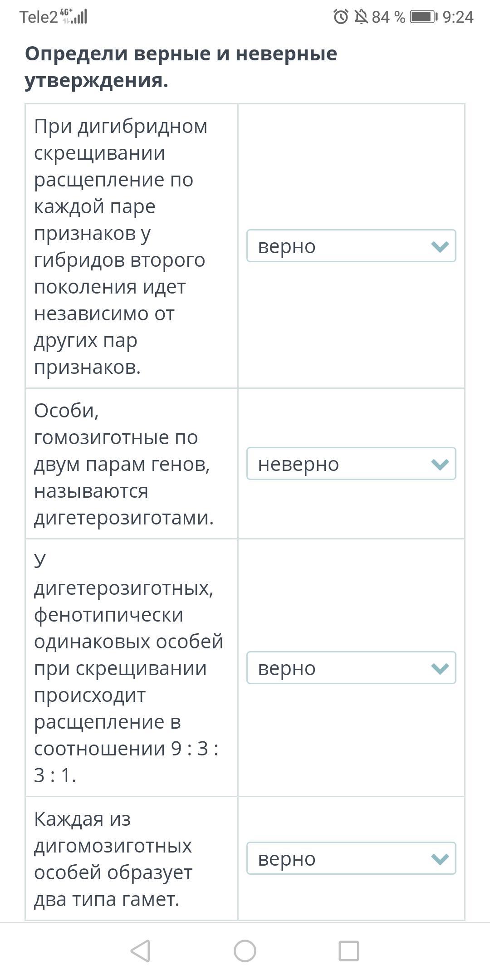Expand dropdown for the 9:3:3:1 statement
The width and height of the screenshot is (490, 980).
(x=351, y=668)
